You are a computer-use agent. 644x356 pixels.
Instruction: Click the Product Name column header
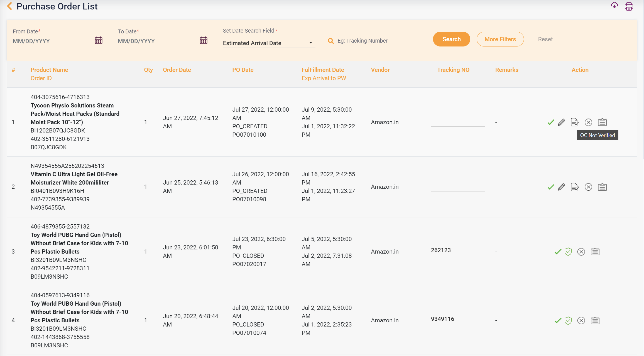click(x=49, y=70)
